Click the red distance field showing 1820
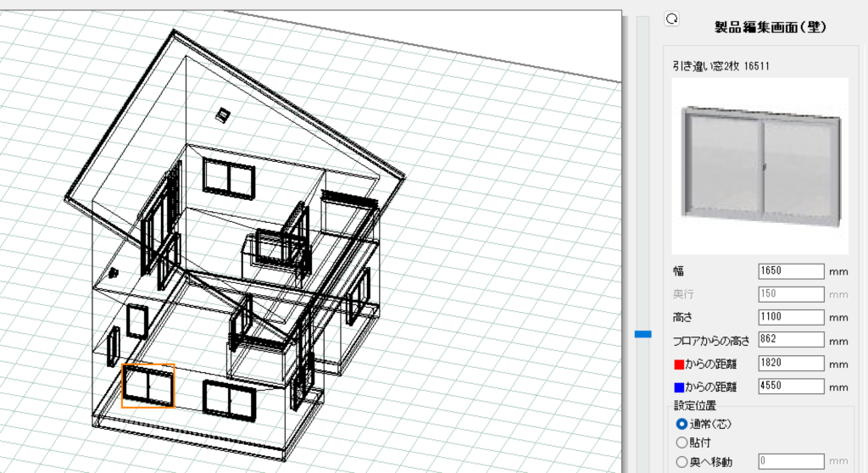The height and width of the screenshot is (473, 868). 791,364
